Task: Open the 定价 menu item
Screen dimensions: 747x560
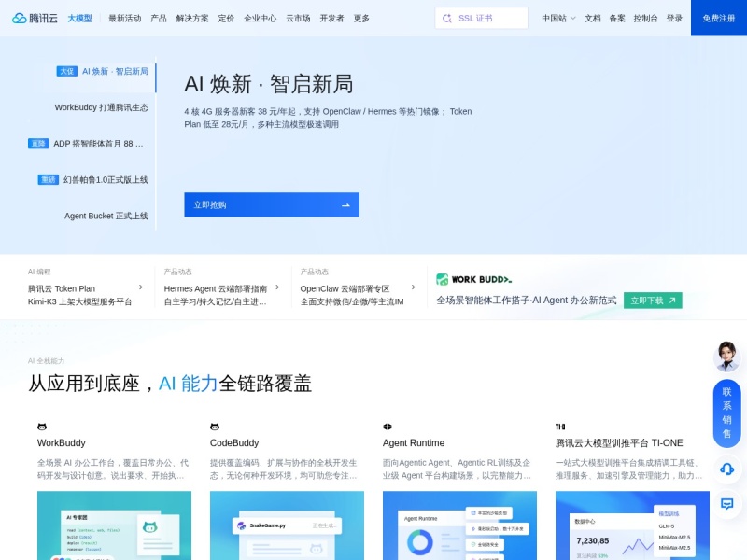Action: coord(226,18)
